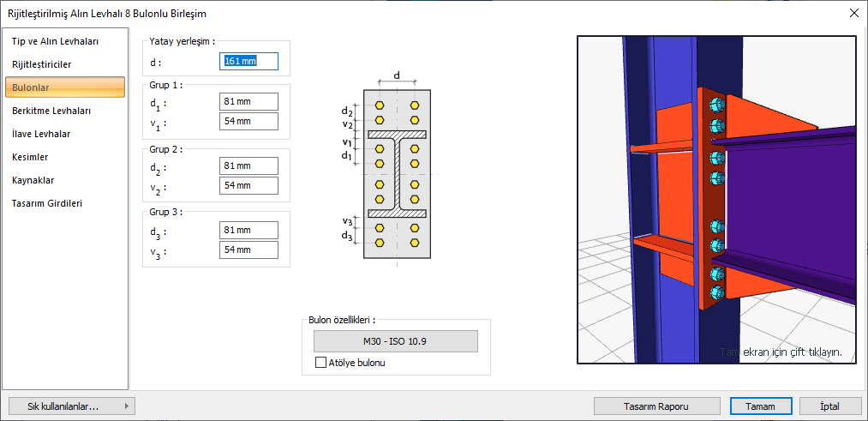Confirm with the Tamam button
Image resolution: width=868 pixels, height=421 pixels.
coord(760,406)
